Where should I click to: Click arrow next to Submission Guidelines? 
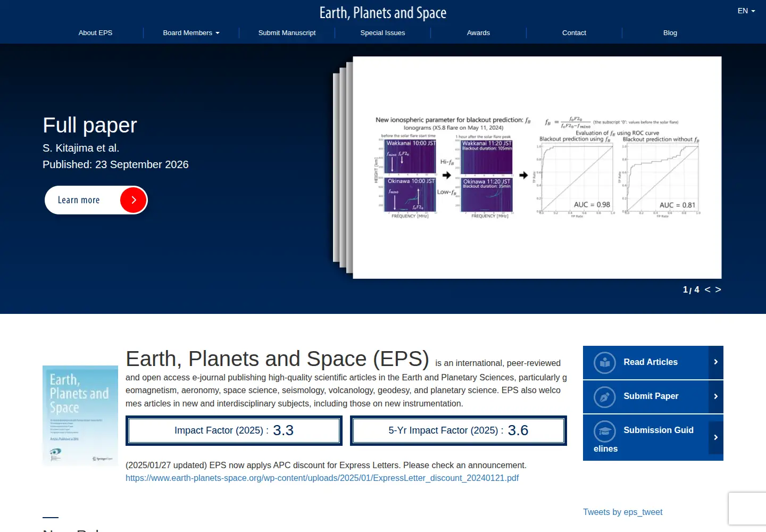coord(716,437)
